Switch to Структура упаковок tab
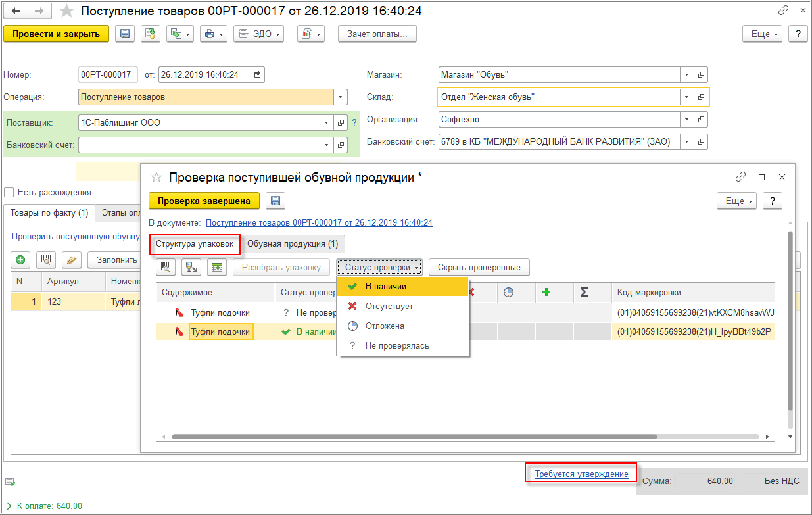The image size is (812, 515). click(x=195, y=244)
